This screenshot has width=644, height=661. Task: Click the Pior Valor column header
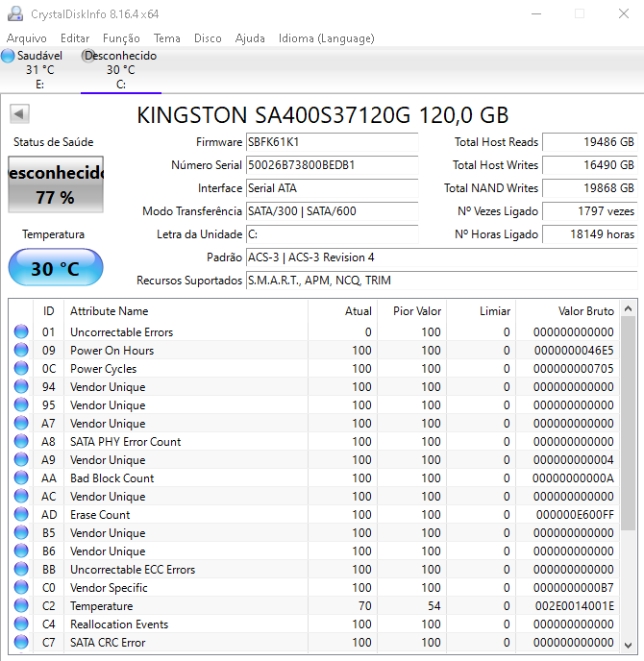[412, 311]
